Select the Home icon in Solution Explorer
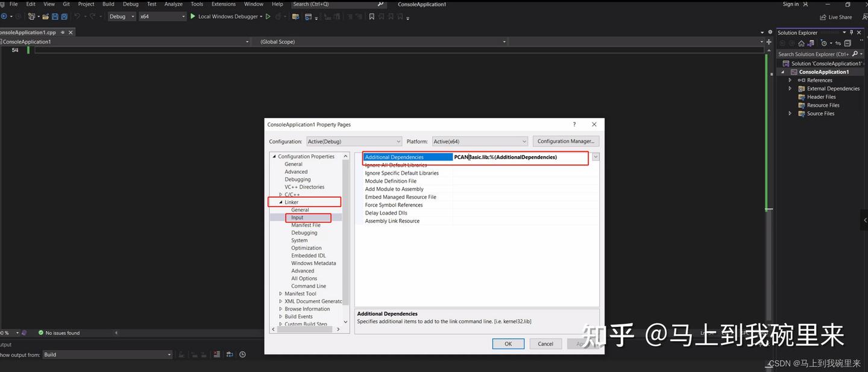 tap(801, 43)
